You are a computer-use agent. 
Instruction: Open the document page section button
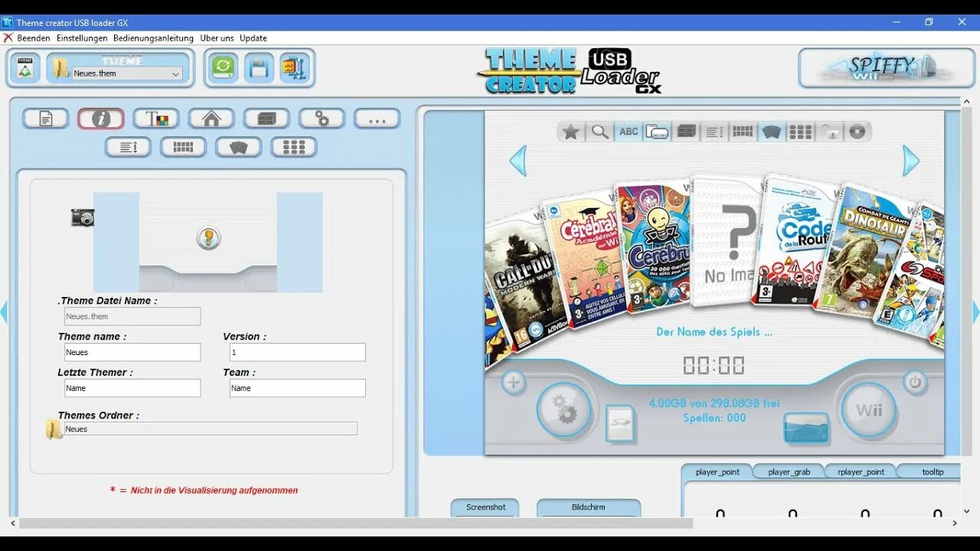[x=45, y=119]
